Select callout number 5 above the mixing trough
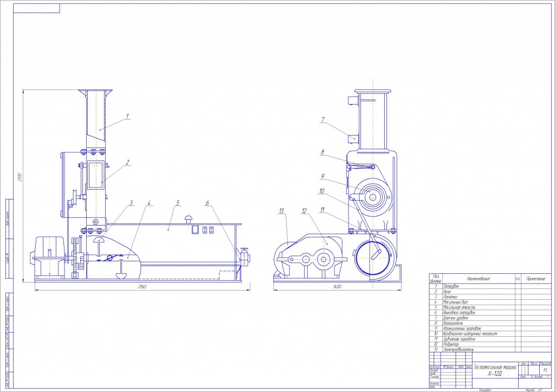 [178, 203]
